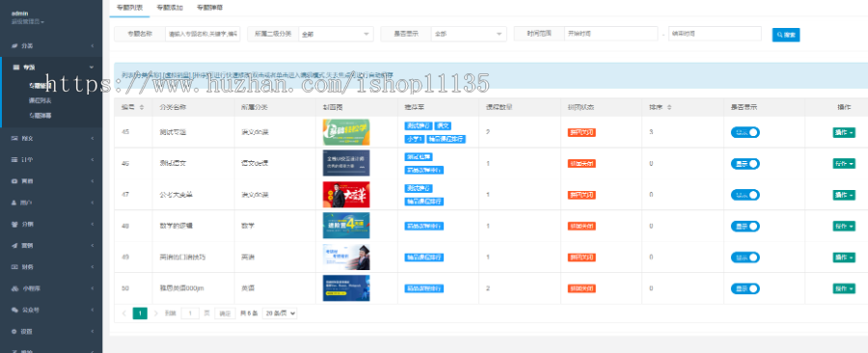Switch to the 专题弹幕 tab at top
868x353 pixels.
point(210,8)
